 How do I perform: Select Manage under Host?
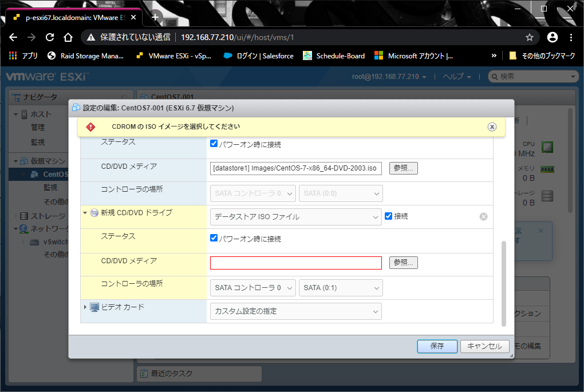(38, 127)
